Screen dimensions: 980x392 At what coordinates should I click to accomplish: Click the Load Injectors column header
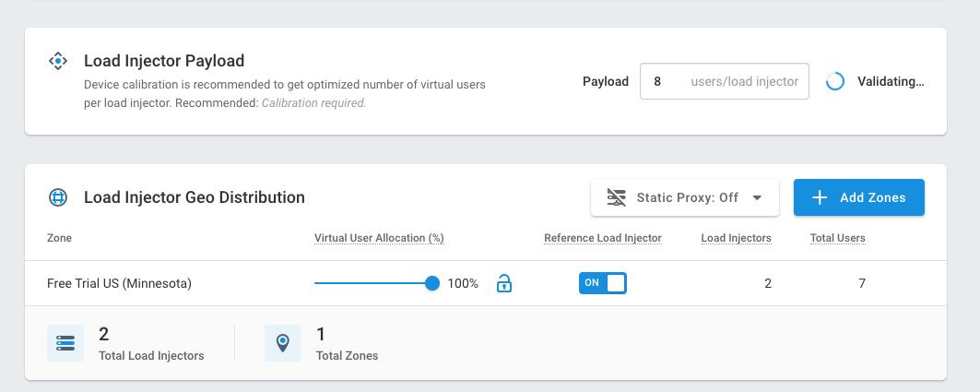736,238
